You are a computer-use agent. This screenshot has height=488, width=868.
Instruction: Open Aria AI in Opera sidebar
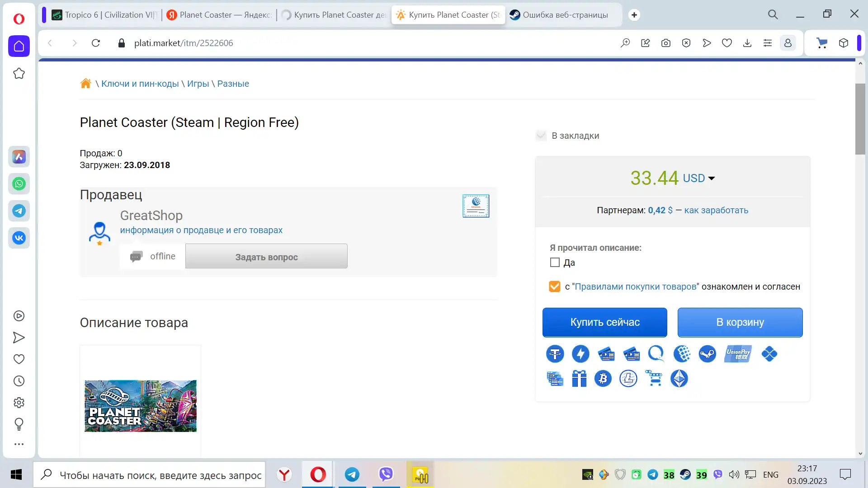pyautogui.click(x=19, y=157)
